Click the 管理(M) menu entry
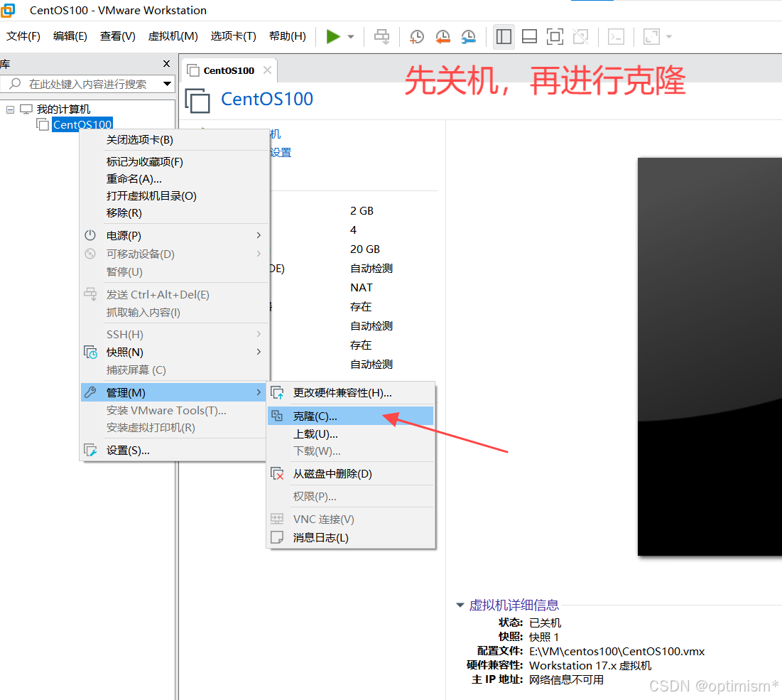Image resolution: width=782 pixels, height=700 pixels. point(175,393)
